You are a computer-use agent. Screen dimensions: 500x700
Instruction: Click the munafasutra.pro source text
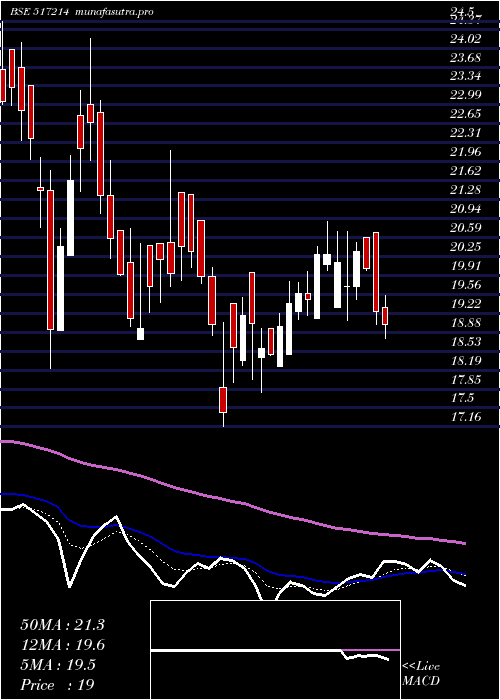115,12
